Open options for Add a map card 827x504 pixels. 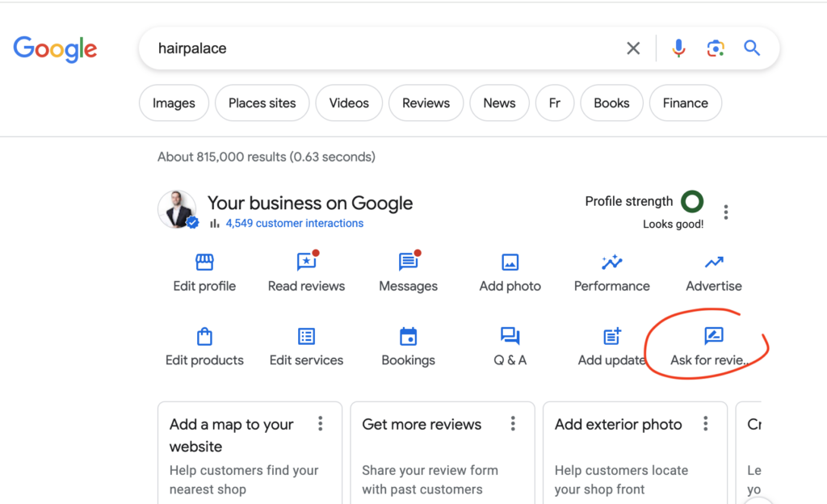click(321, 424)
